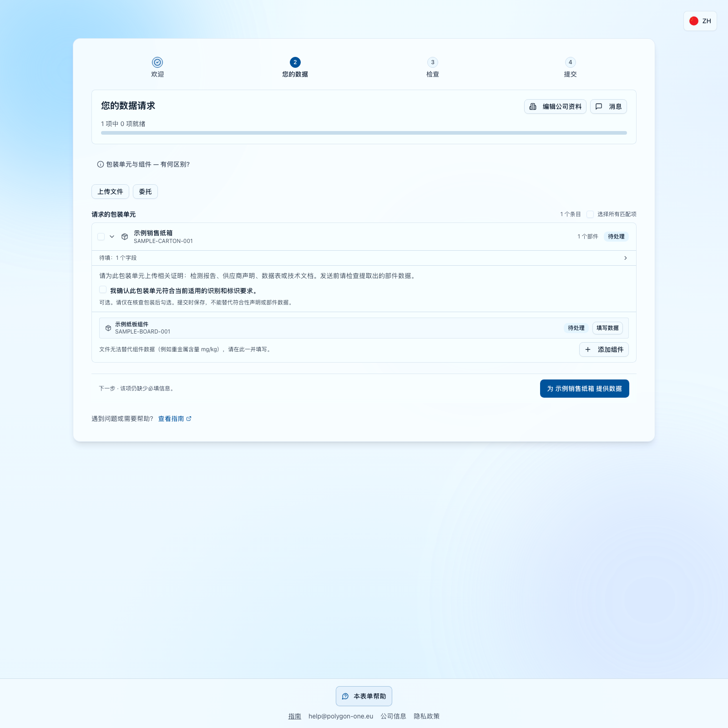Click the 请求的包装单元 section title
The image size is (728, 728).
(114, 214)
